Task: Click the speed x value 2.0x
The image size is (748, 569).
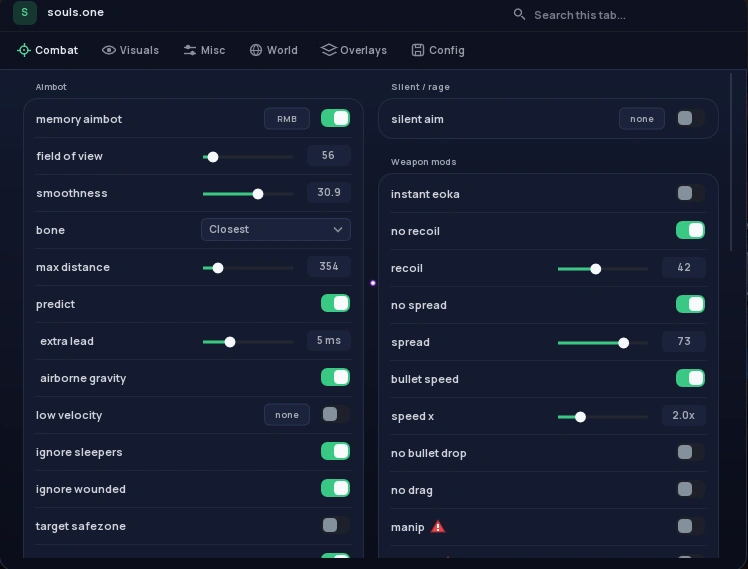Action: 684,415
